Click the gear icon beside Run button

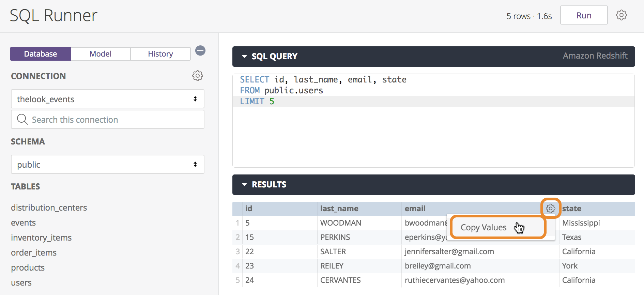click(x=621, y=15)
